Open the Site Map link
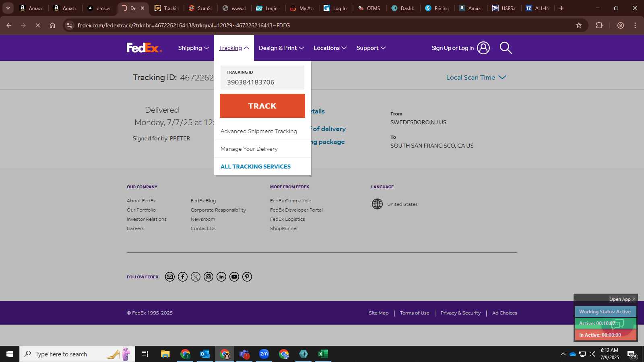644x362 pixels. pos(379,313)
